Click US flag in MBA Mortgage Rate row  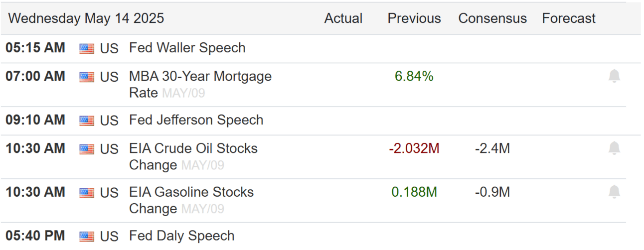(x=87, y=77)
